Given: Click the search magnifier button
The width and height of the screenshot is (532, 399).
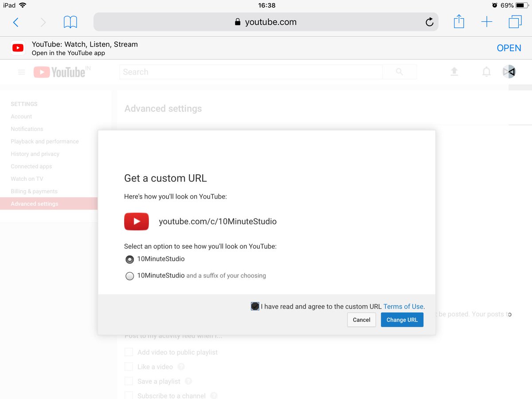Looking at the screenshot, I should pyautogui.click(x=399, y=72).
